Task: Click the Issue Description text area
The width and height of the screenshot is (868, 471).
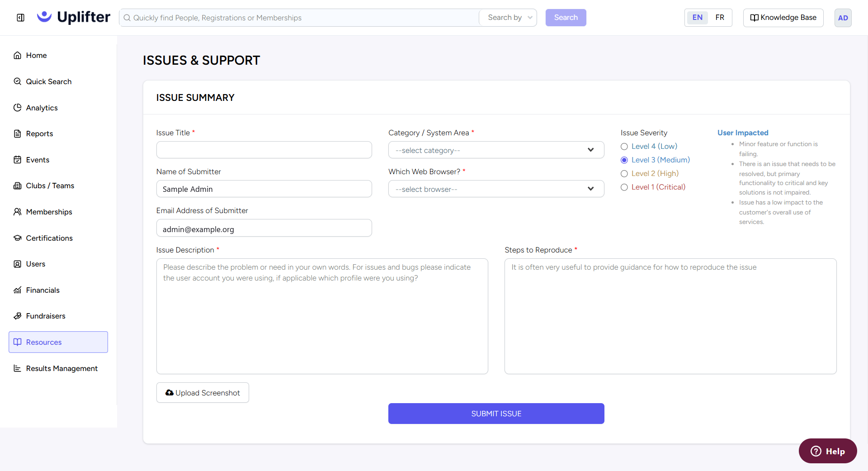Action: point(322,316)
